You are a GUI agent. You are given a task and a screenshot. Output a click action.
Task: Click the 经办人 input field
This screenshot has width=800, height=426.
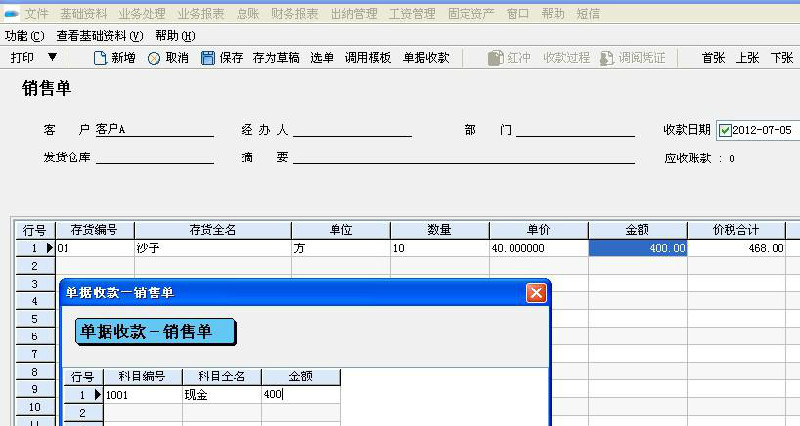(x=352, y=130)
